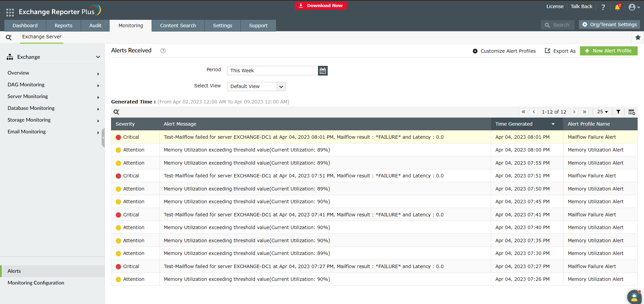Select the Exchange Server sub-tab

[42, 37]
